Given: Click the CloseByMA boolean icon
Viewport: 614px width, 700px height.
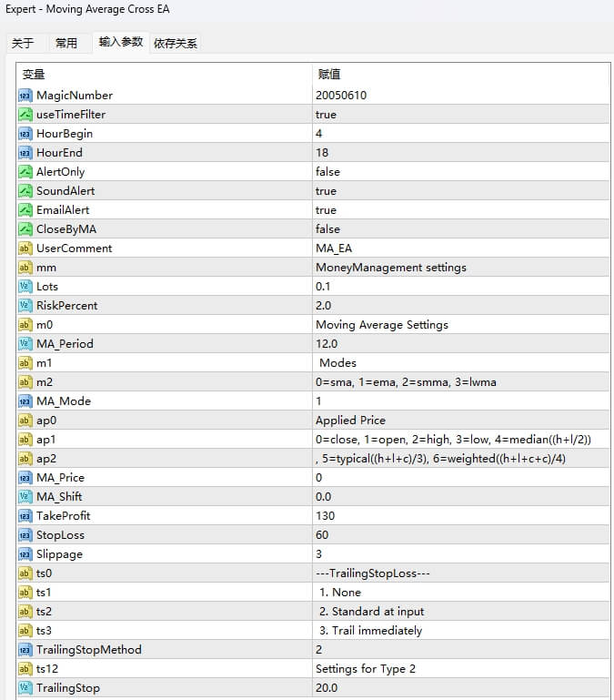Looking at the screenshot, I should (25, 229).
